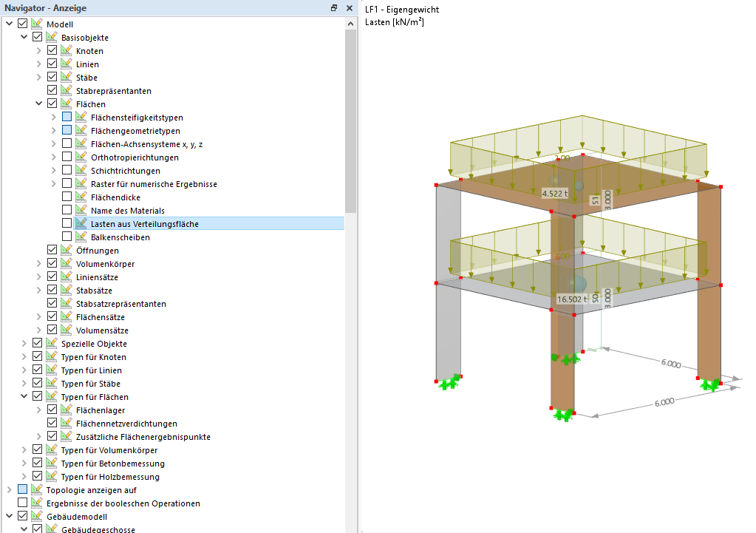Image resolution: width=756 pixels, height=533 pixels.
Task: Click the Knoten display icon
Action: click(67, 50)
